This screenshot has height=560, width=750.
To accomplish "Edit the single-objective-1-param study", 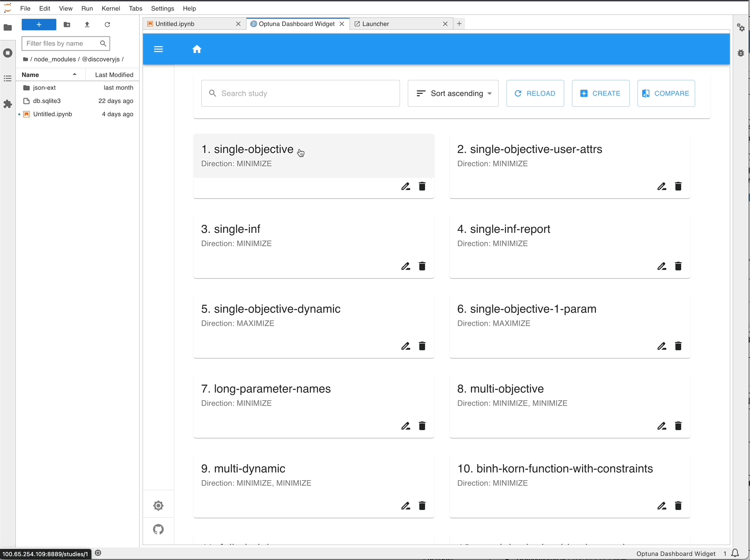I will [x=662, y=346].
